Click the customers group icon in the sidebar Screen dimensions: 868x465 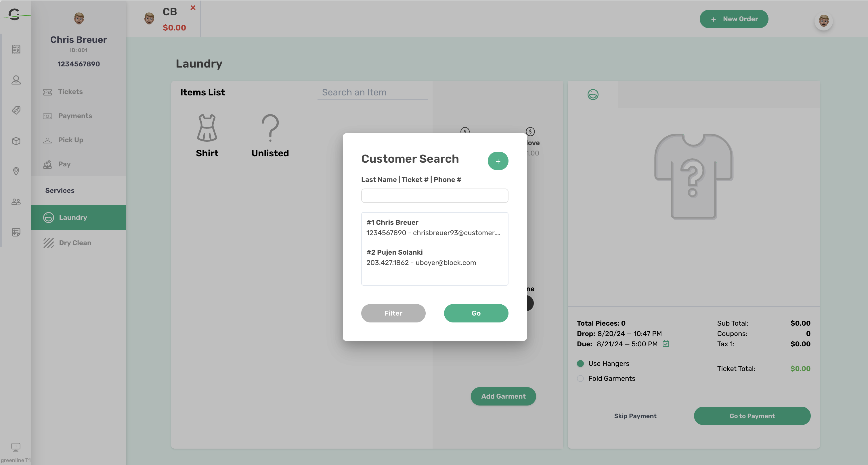pyautogui.click(x=16, y=202)
